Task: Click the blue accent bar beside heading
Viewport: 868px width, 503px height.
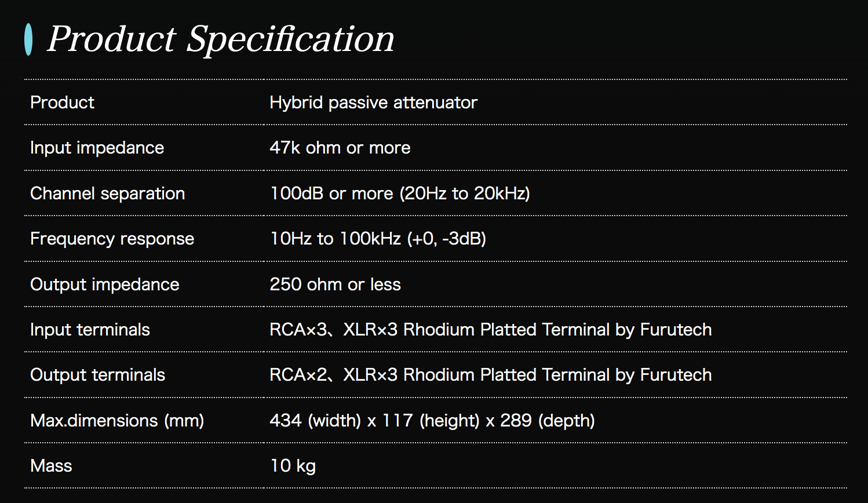Action: click(28, 39)
